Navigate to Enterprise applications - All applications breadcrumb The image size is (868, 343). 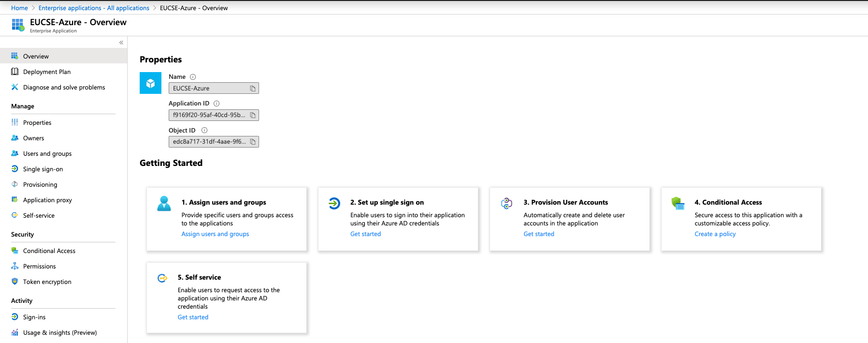(x=94, y=8)
